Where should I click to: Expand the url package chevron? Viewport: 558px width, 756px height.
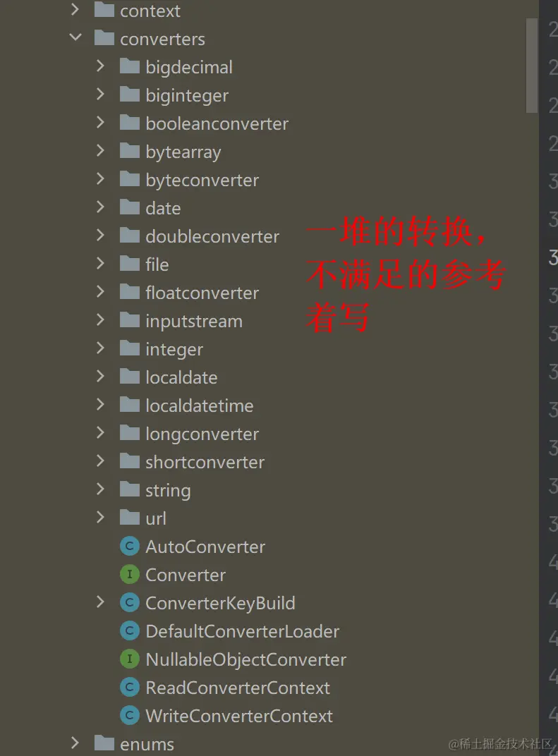tap(100, 518)
